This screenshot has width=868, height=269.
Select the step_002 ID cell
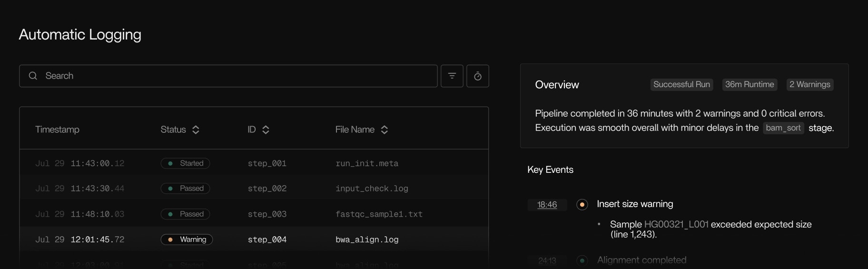(267, 189)
